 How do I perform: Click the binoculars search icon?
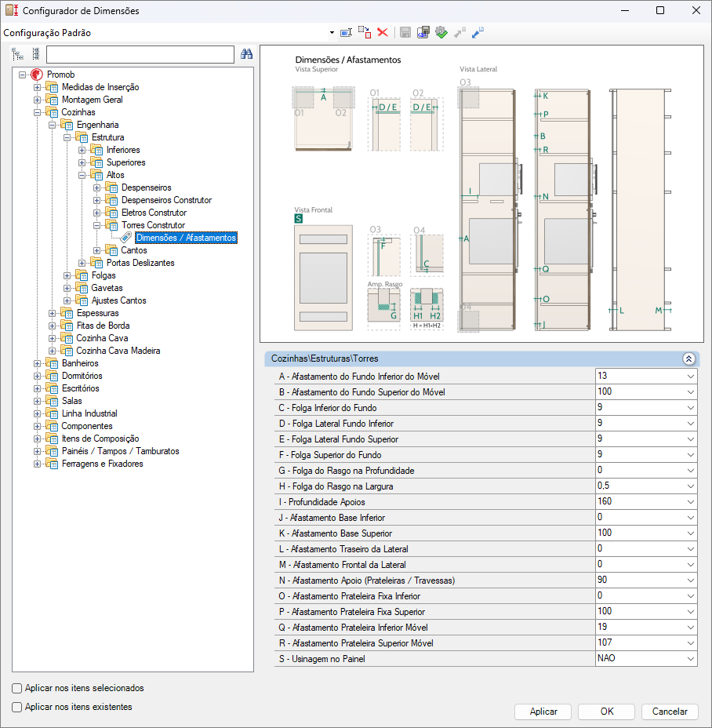pyautogui.click(x=246, y=54)
